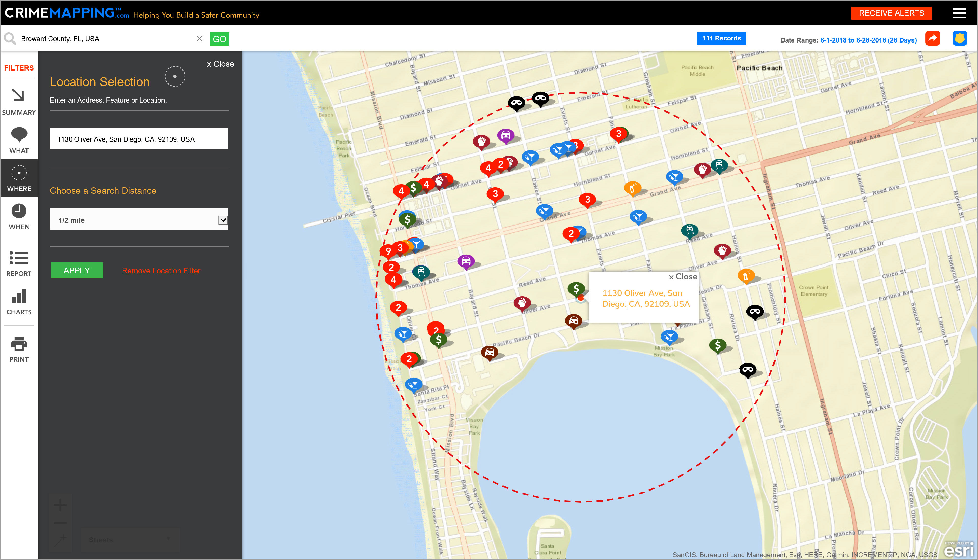Screen dimensions: 978x560
Task: Open the CHARTS view
Action: click(x=19, y=302)
